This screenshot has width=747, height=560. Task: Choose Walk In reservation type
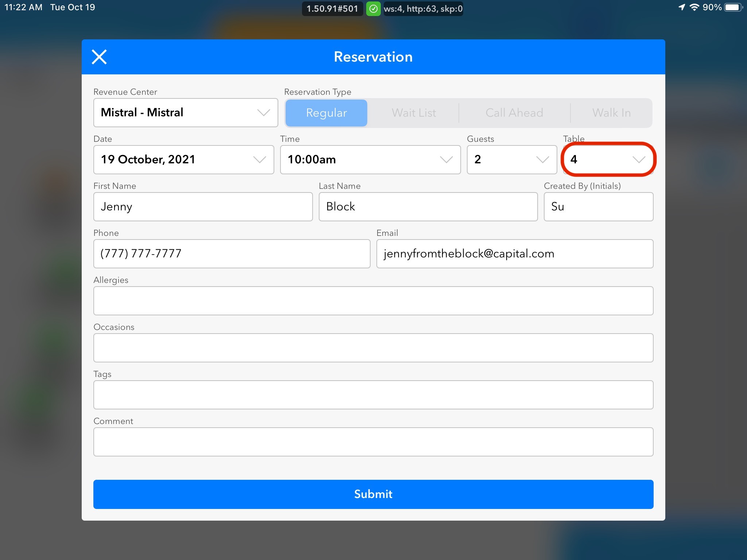coord(611,113)
